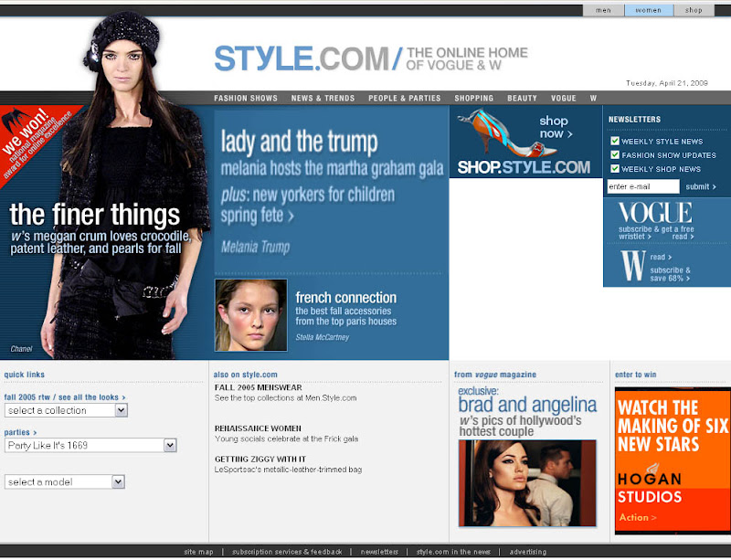The width and height of the screenshot is (731, 560).
Task: Uncheck Fashion Show Updates checkbox
Action: (615, 154)
